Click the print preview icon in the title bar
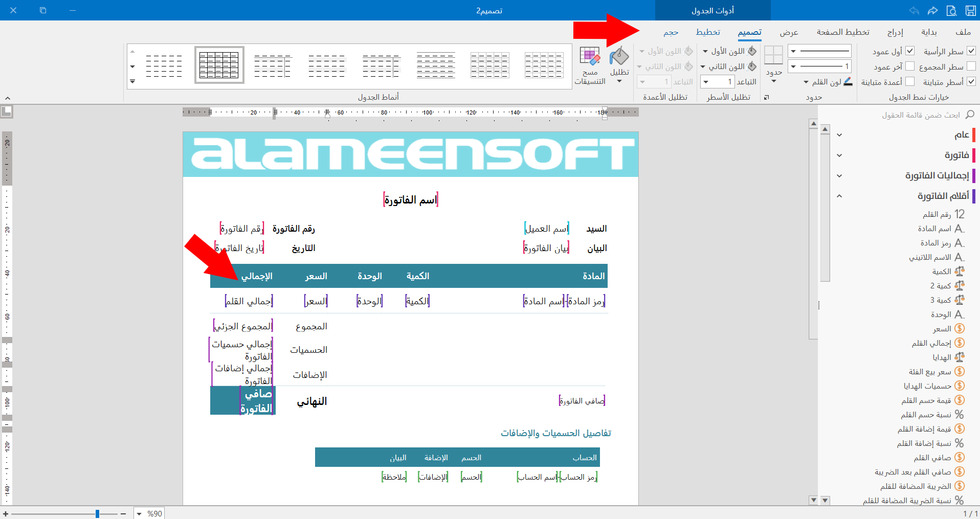This screenshot has width=980, height=519. [951, 10]
